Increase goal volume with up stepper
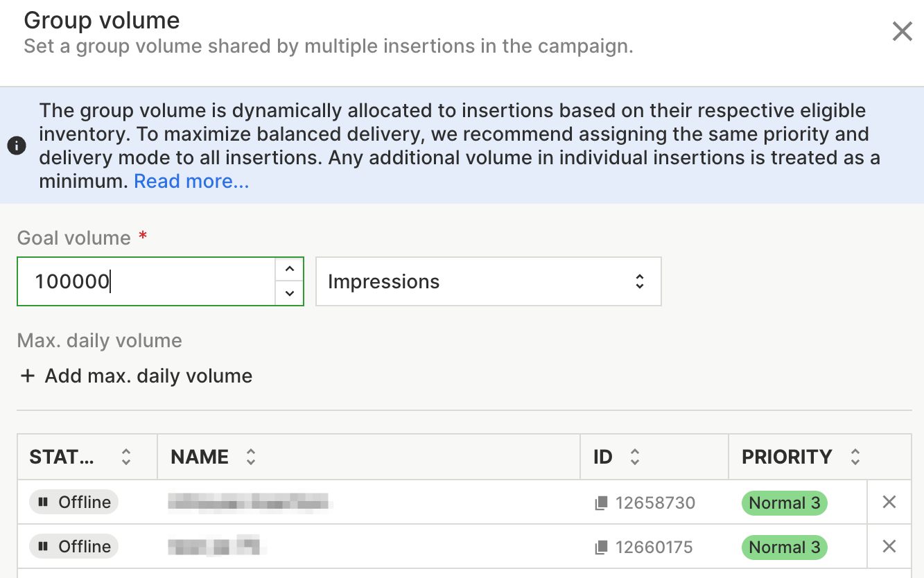 pos(290,269)
